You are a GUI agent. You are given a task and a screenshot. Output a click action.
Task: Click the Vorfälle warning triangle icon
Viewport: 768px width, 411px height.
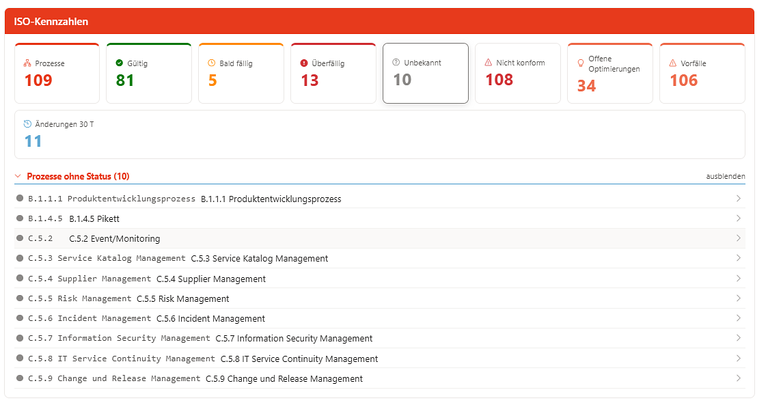click(672, 63)
